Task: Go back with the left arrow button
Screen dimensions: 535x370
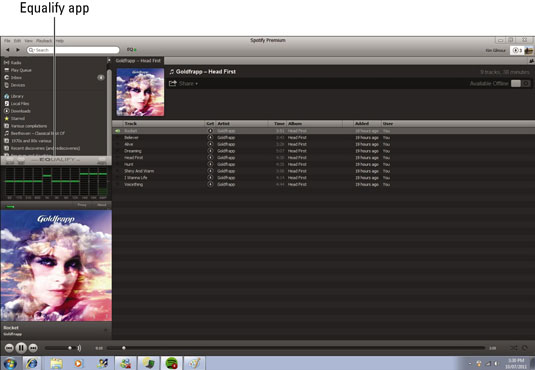Action: tap(8, 50)
